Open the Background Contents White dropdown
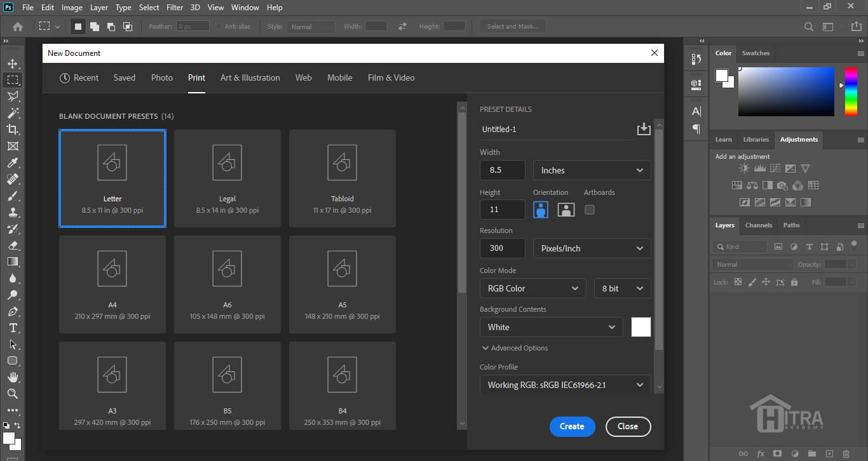 click(x=551, y=327)
